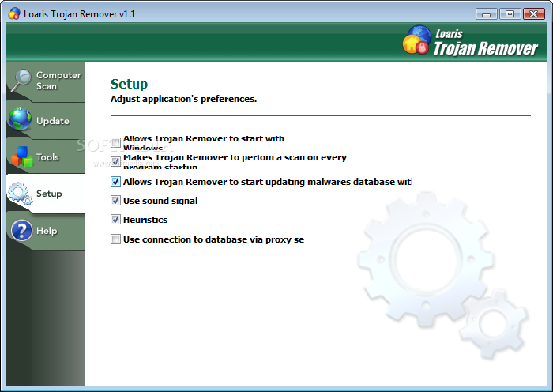Go to the Help tab
553x392 pixels.
46,231
